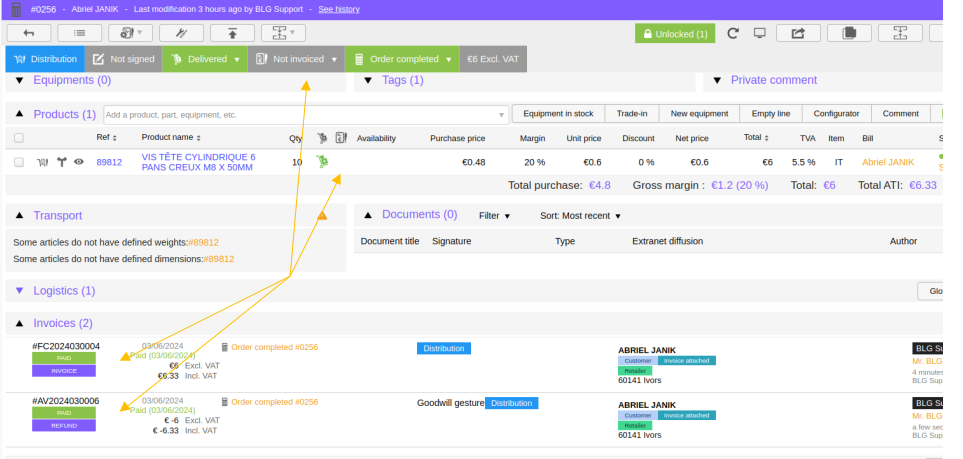
Task: Click the monitor display icon
Action: (x=760, y=33)
